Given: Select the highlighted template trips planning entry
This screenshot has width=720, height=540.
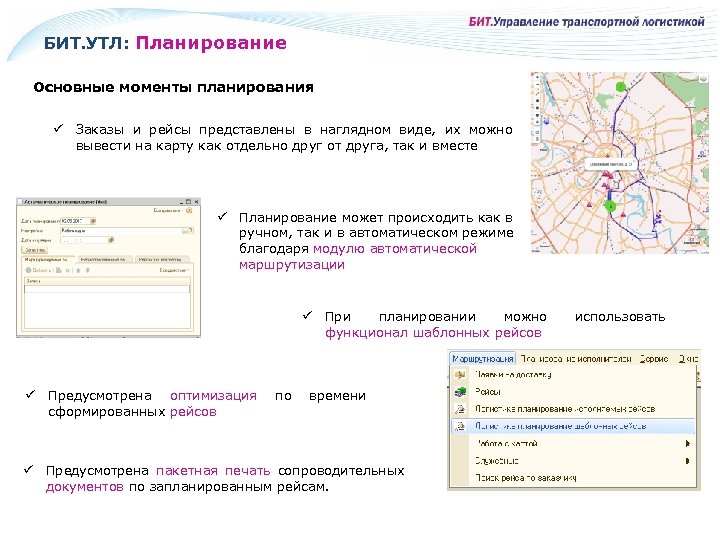Looking at the screenshot, I should [x=572, y=426].
